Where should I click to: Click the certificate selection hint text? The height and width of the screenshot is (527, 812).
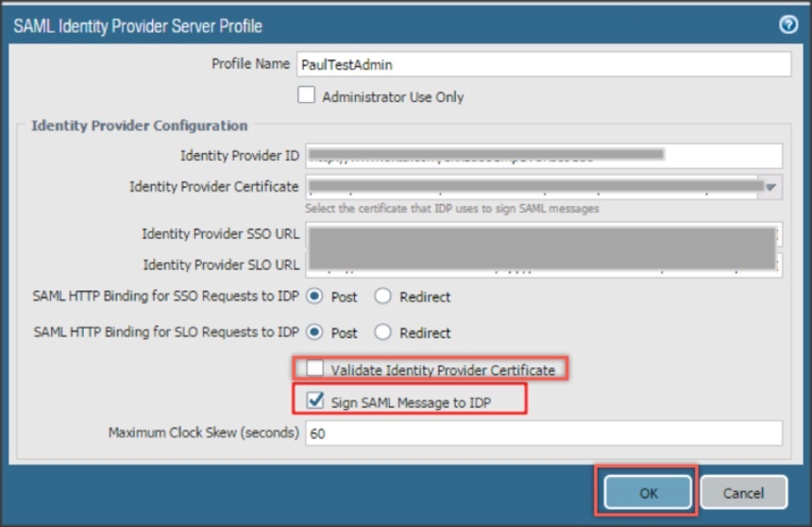pos(451,208)
